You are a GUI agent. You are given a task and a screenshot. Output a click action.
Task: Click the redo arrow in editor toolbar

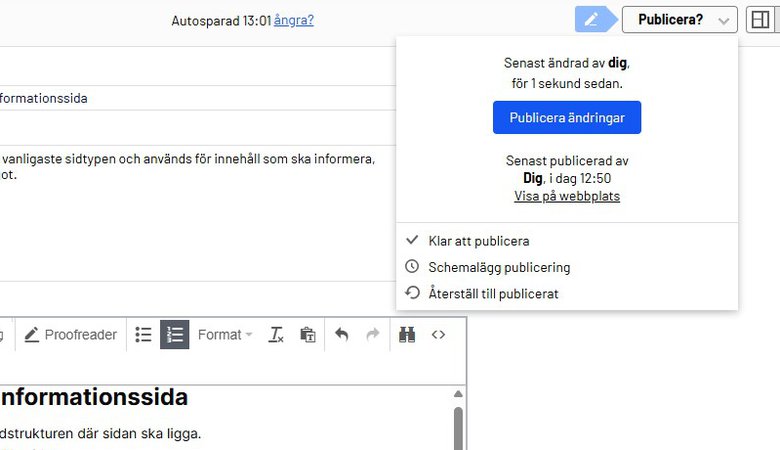click(373, 335)
